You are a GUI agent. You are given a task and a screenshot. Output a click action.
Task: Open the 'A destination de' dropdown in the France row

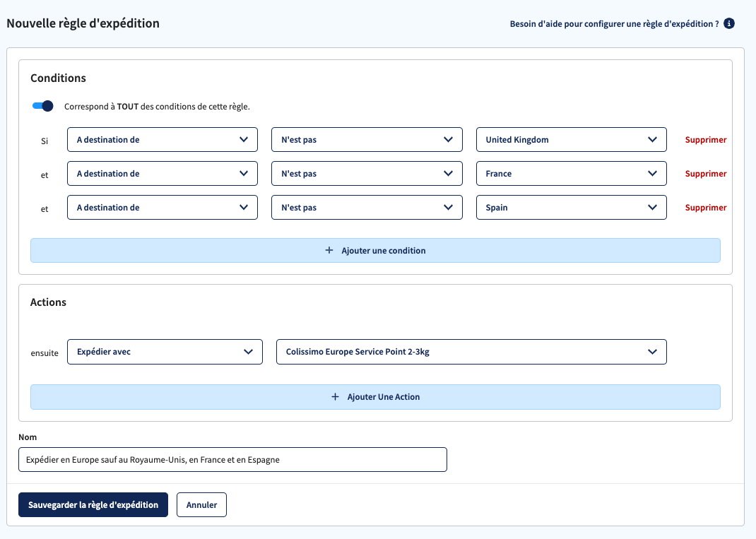[x=163, y=174]
